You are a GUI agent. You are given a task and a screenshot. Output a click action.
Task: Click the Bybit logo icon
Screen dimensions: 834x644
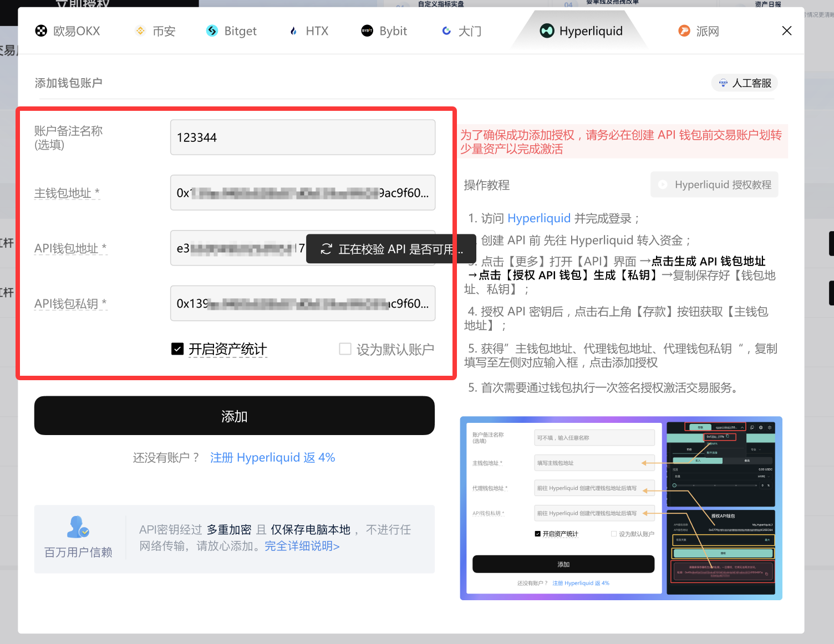pyautogui.click(x=367, y=31)
